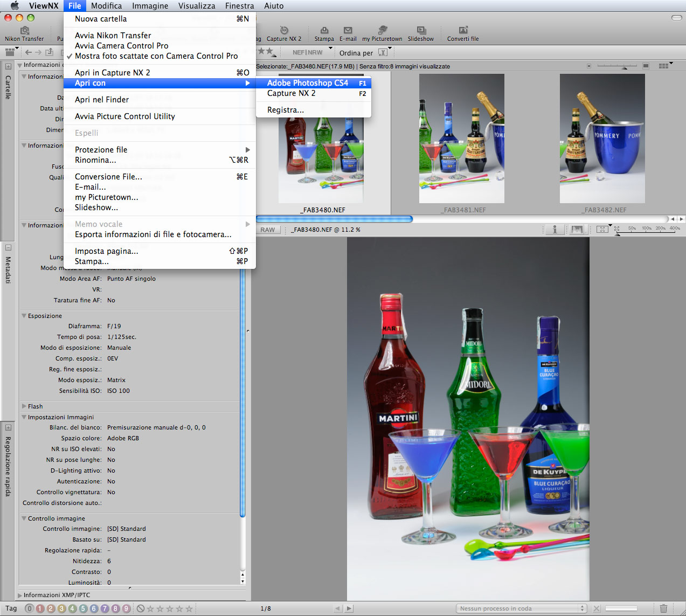Click the Stampa printer toolbar icon
Viewport: 686px width, 616px height.
point(324,31)
